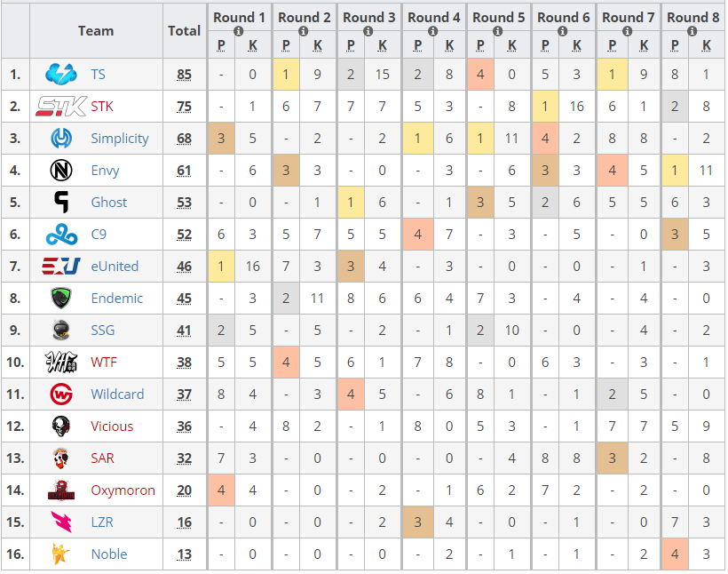The height and width of the screenshot is (574, 728).
Task: Click the Round 8 info icon
Action: point(692,30)
